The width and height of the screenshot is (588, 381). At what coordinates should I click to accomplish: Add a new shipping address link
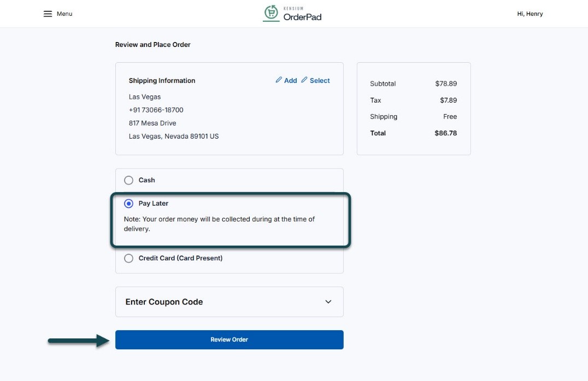(x=290, y=81)
